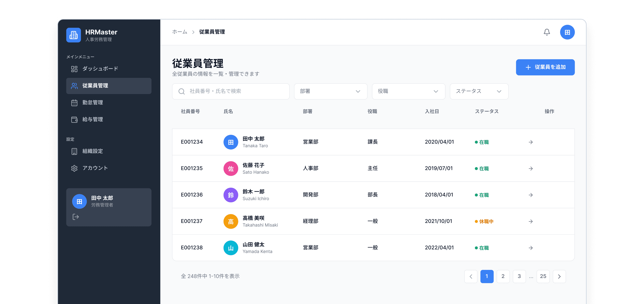
Task: Open the 部署 filter dropdown
Action: 330,91
